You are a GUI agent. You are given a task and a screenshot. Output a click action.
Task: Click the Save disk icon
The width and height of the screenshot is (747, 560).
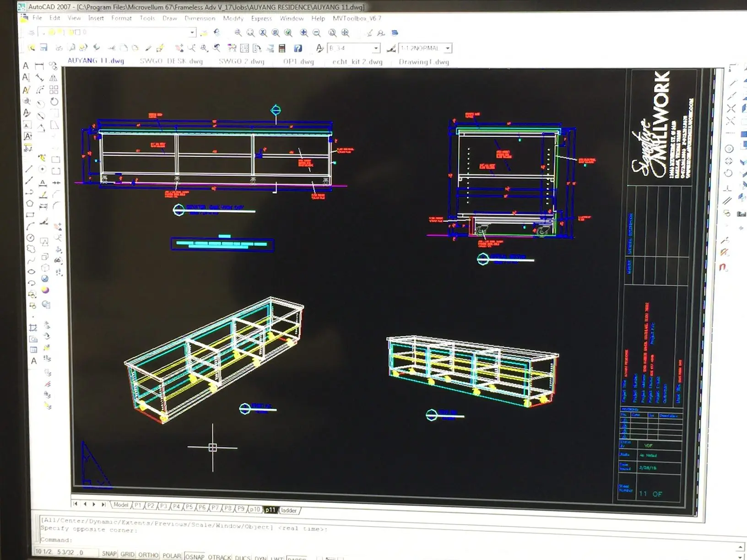point(44,48)
